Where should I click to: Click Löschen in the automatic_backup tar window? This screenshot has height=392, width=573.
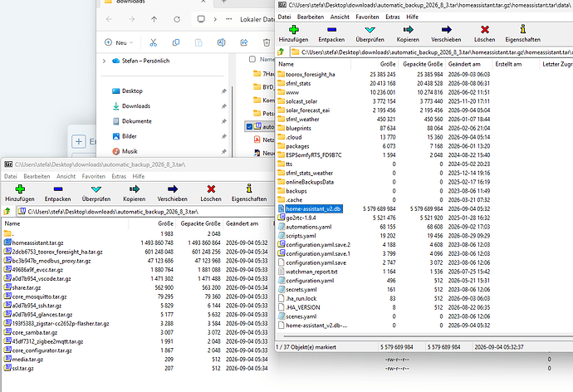[x=211, y=193]
